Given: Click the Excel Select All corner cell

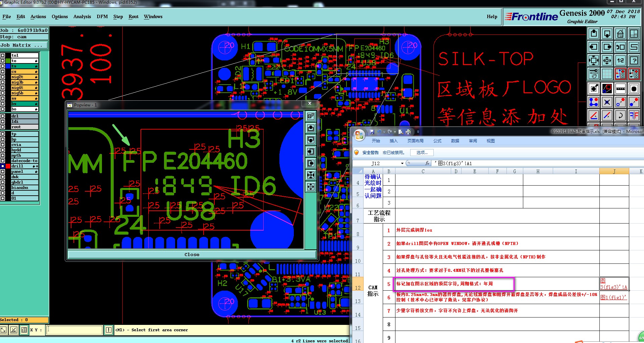Looking at the screenshot, I should (358, 171).
